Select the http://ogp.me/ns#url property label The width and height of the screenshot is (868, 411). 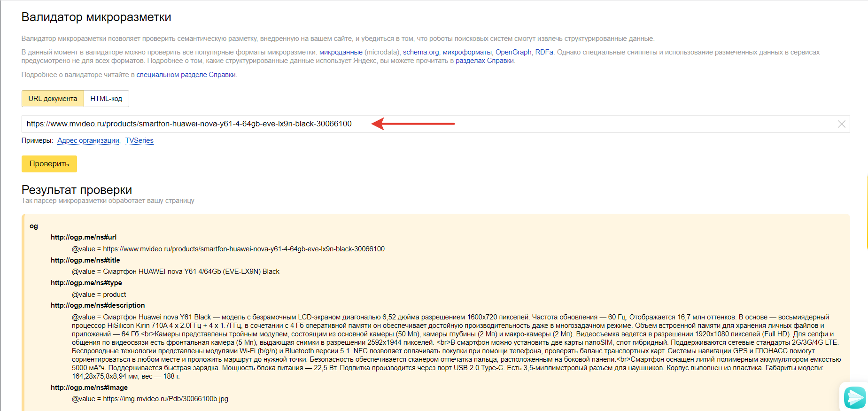[84, 237]
